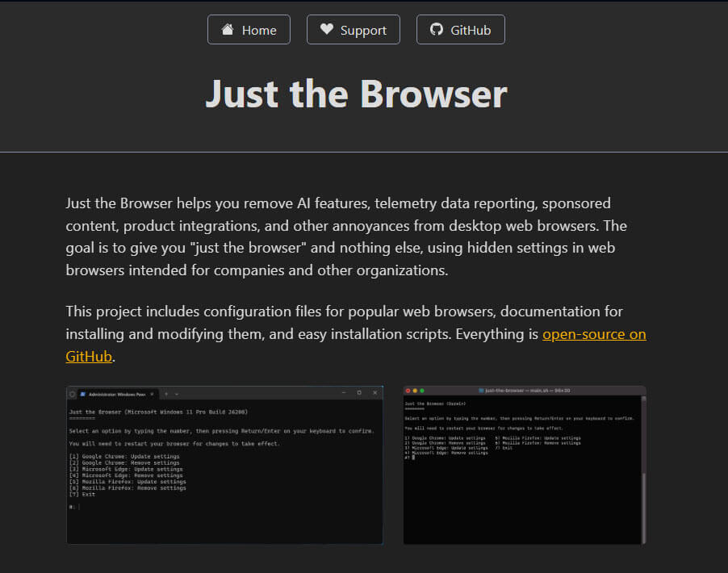728x573 pixels.
Task: Visit the GitHub navigation button
Action: [x=461, y=30]
